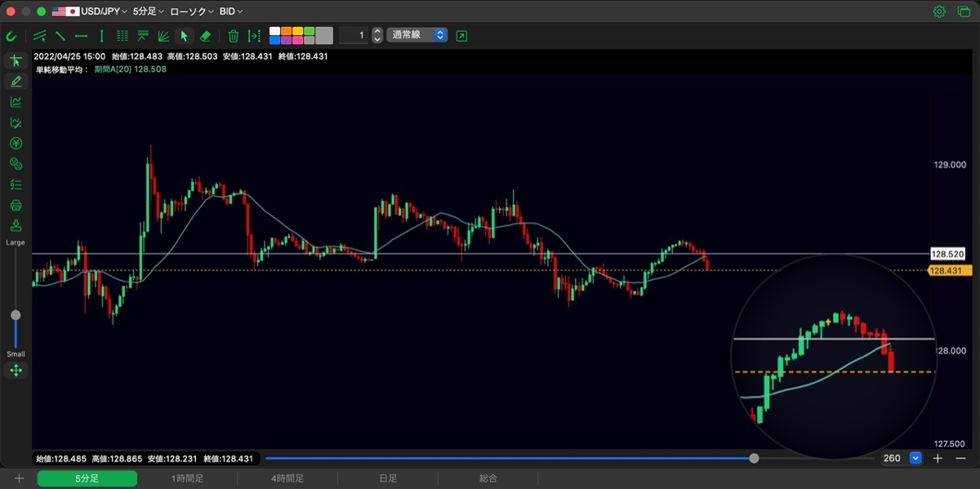This screenshot has height=489, width=980.
Task: Choose the vertical line tool
Action: pyautogui.click(x=101, y=36)
